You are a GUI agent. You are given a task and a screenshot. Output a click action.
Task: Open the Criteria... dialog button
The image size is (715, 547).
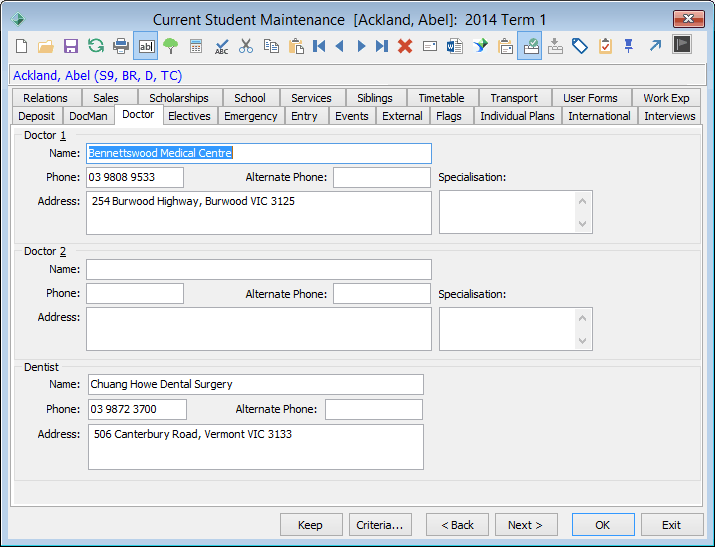[380, 525]
